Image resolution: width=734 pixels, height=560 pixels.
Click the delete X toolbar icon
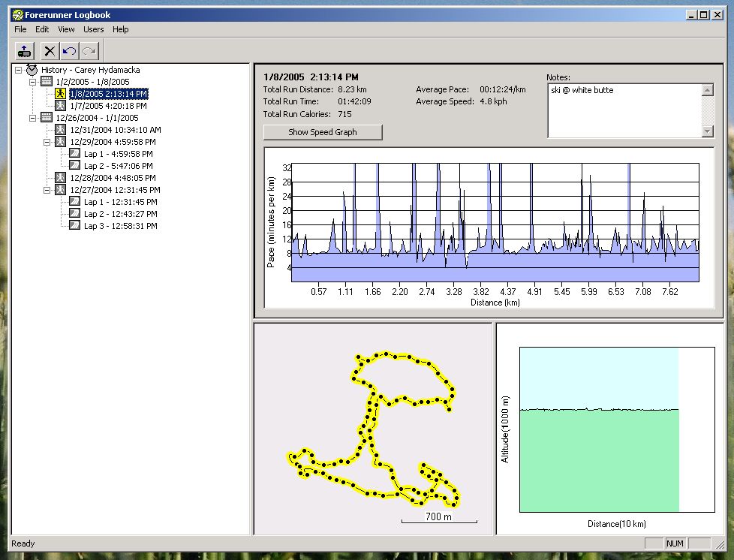pos(50,50)
